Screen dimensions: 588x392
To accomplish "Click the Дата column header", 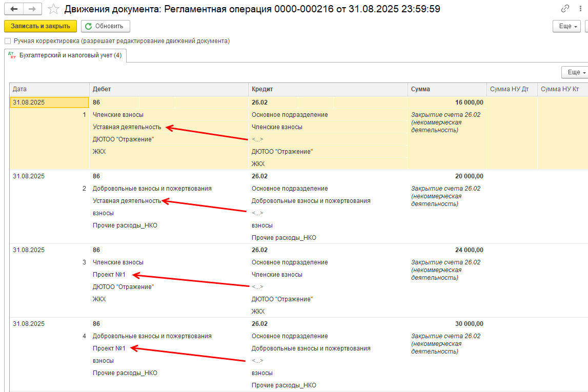I will pyautogui.click(x=49, y=89).
